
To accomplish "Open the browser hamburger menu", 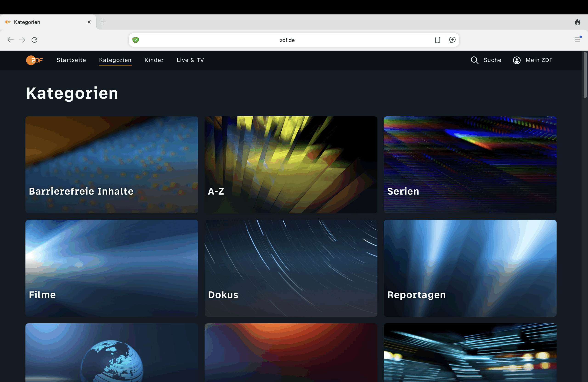I will (x=577, y=40).
